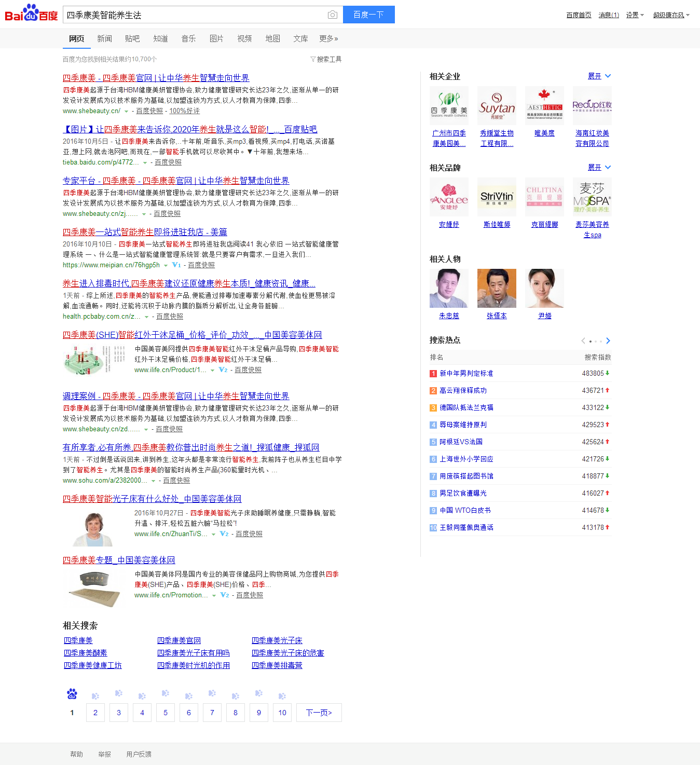Open 超级康亦风 account dropdown
The image size is (700, 765).
(x=671, y=15)
